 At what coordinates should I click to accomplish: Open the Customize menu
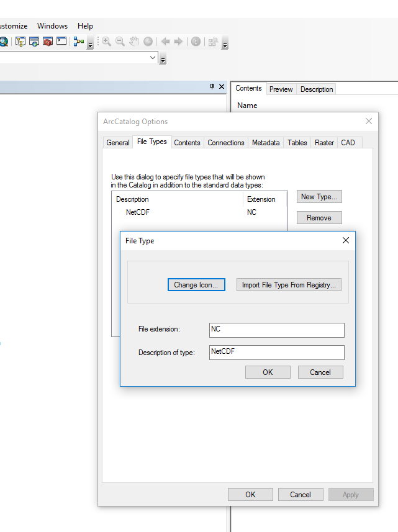[13, 26]
